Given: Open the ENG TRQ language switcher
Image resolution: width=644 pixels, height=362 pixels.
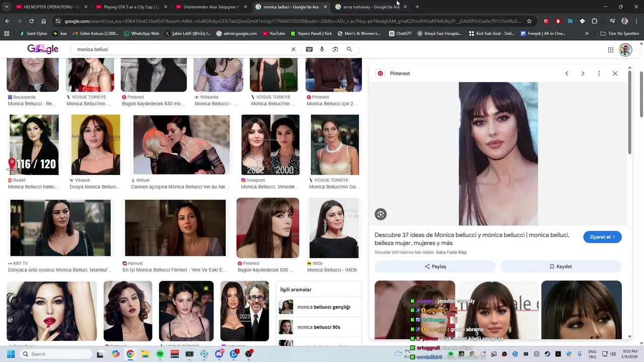Looking at the screenshot, I should point(592,354).
